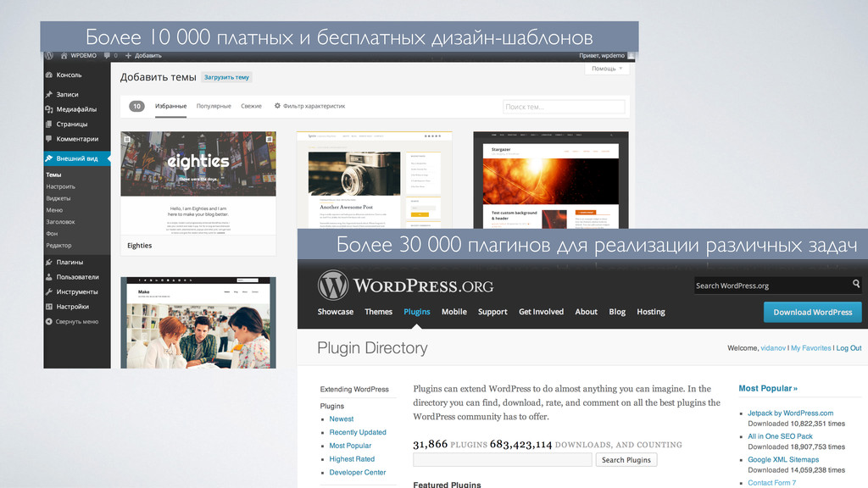Open Консоль dashboard icon in sidebar
This screenshot has width=868, height=488.
point(48,75)
